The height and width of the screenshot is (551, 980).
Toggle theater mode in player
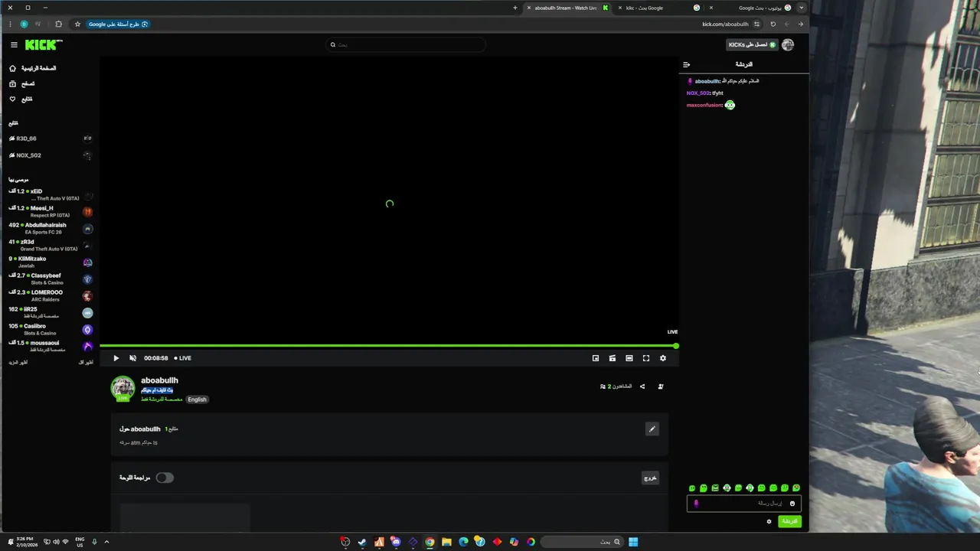click(x=629, y=358)
